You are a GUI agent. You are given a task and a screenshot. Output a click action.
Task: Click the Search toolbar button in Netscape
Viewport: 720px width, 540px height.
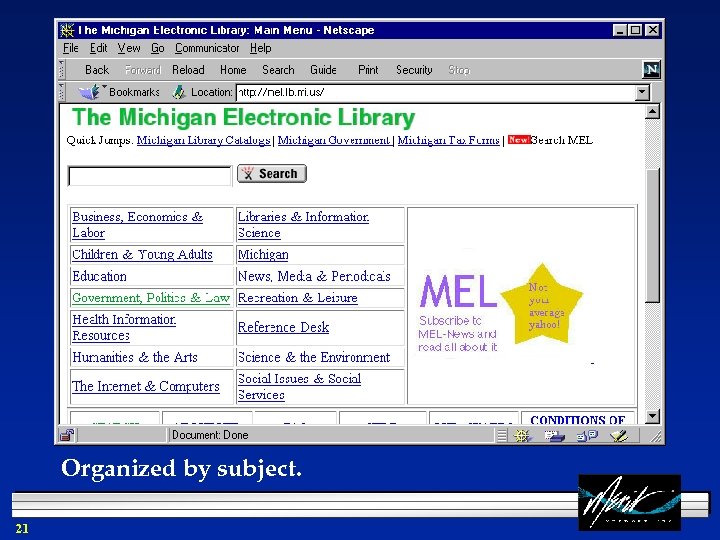coord(278,70)
